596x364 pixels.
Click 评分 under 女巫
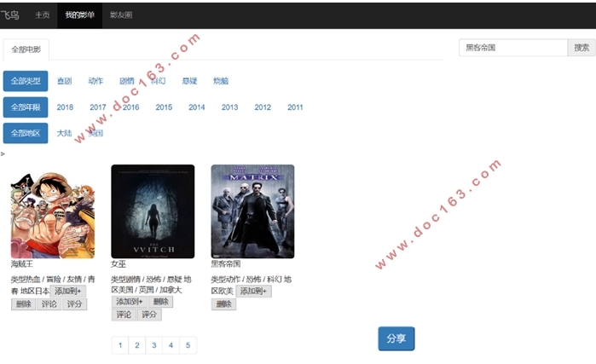[149, 315]
